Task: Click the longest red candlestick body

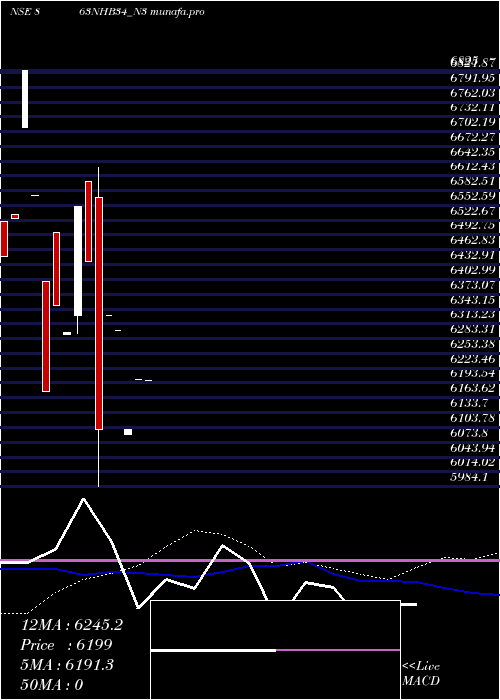Action: 99,313
